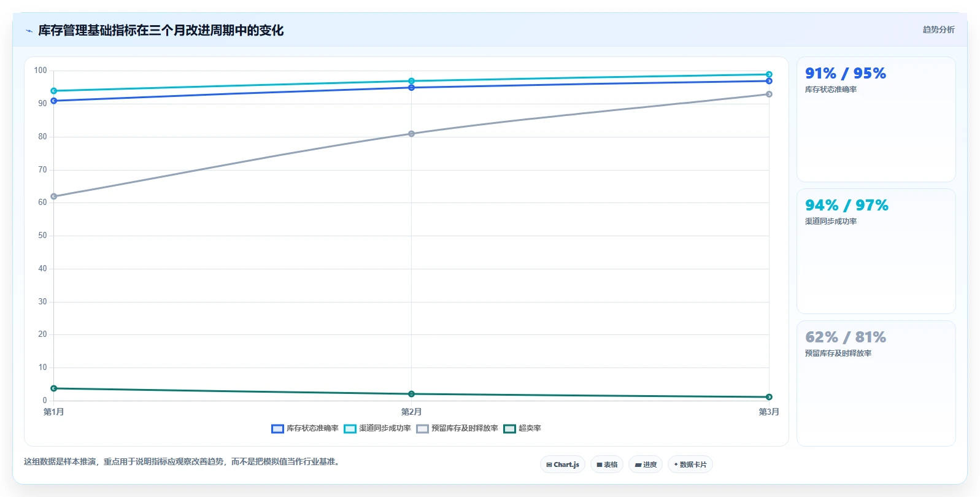Select the 预留库存及时释放率 data point at 第2月
This screenshot has width=980, height=497.
pos(411,134)
